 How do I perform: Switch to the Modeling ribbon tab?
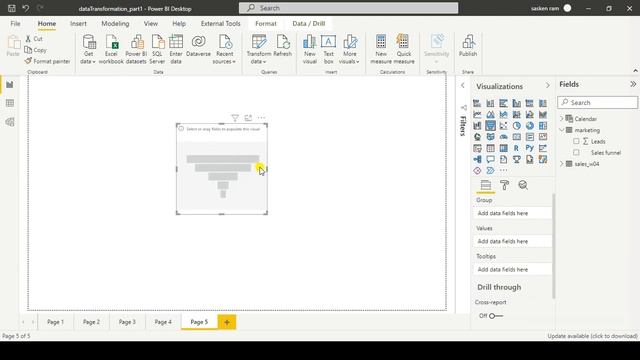pos(115,24)
